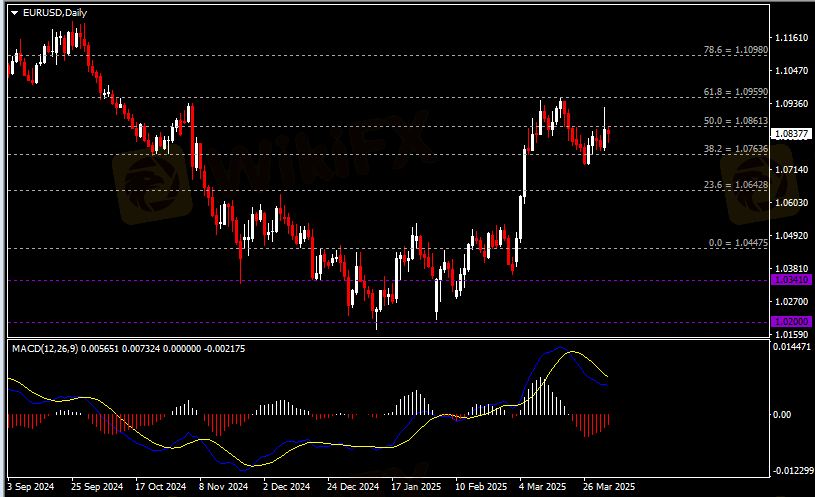The width and height of the screenshot is (815, 497).
Task: Click the MACD(12,26,9) indicator label
Action: 45,349
